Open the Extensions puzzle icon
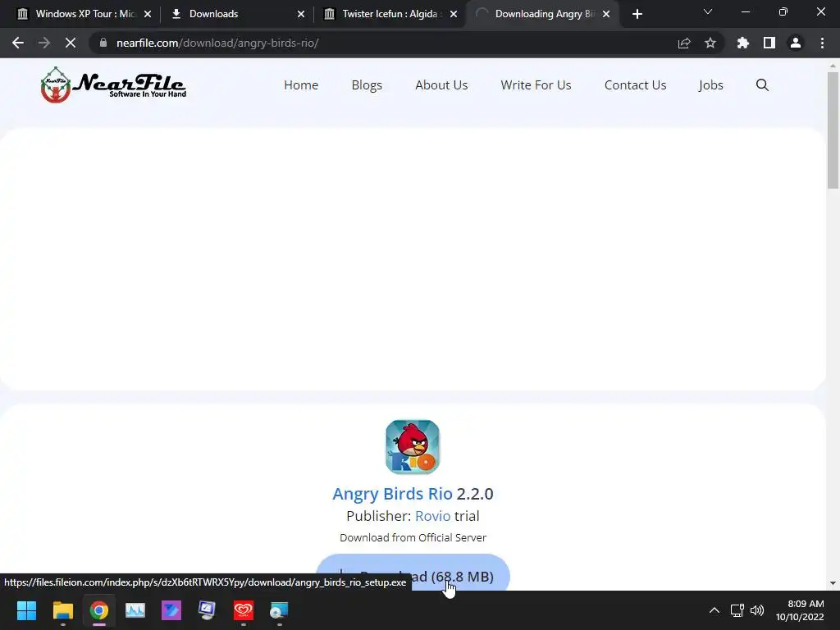The width and height of the screenshot is (840, 630). (742, 43)
